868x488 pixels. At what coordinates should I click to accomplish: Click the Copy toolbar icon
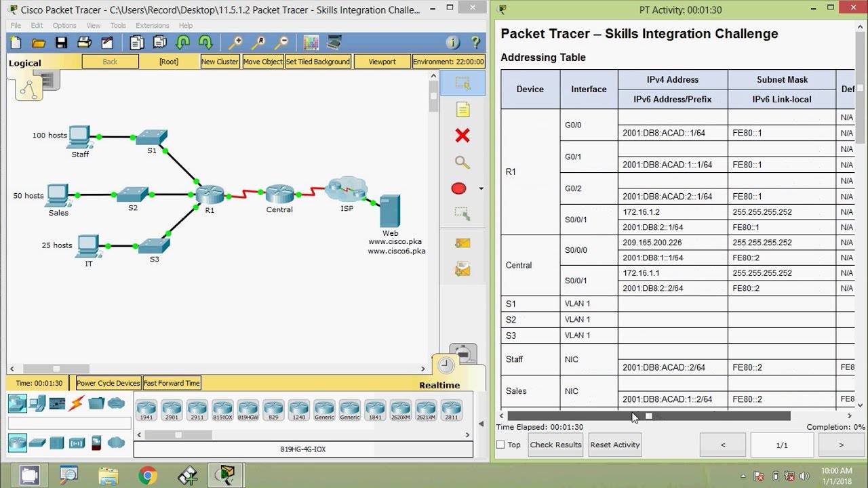coord(136,43)
